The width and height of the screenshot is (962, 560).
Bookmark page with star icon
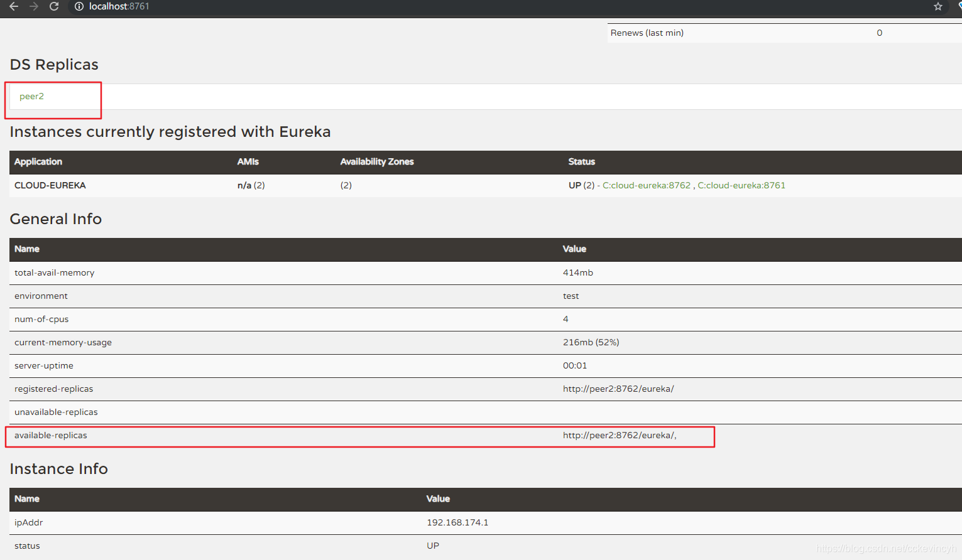tap(938, 6)
